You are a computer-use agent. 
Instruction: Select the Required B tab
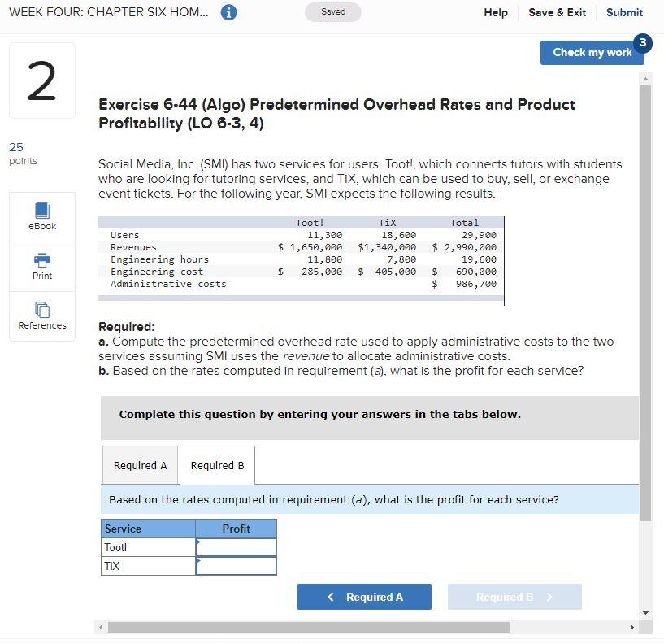217,465
